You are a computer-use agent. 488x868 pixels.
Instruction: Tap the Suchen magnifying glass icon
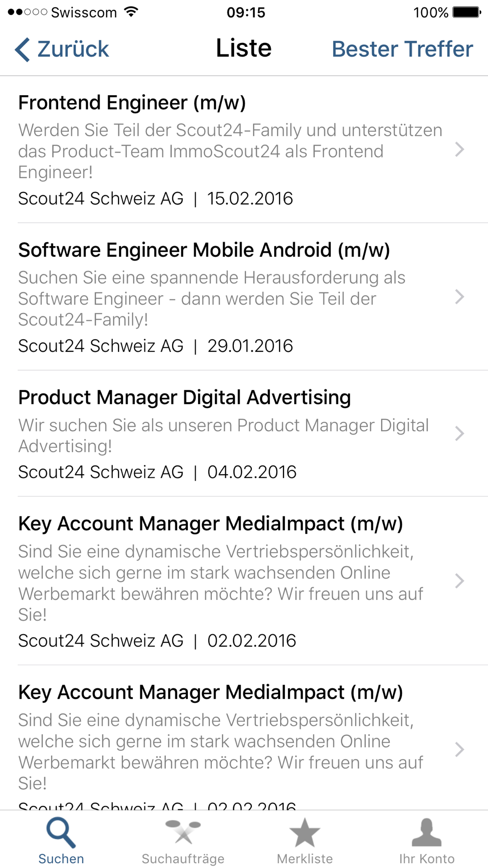click(x=61, y=833)
